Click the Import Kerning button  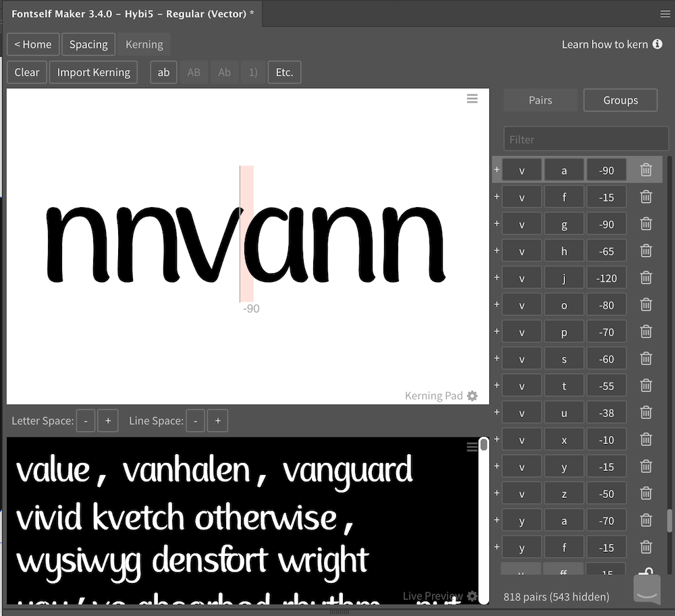pyautogui.click(x=93, y=72)
